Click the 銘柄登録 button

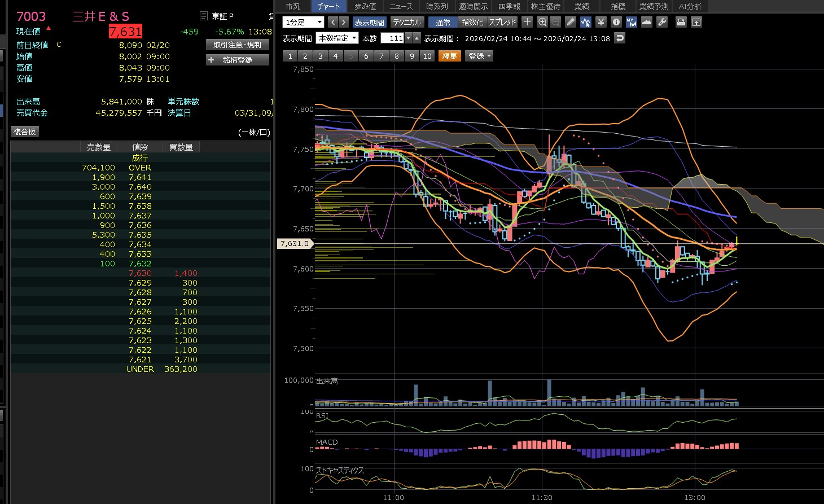click(x=238, y=60)
